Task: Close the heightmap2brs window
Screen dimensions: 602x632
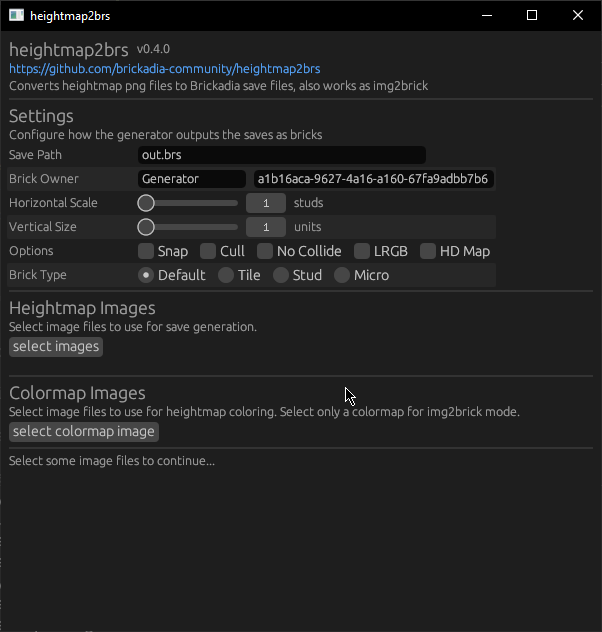Action: 578,15
